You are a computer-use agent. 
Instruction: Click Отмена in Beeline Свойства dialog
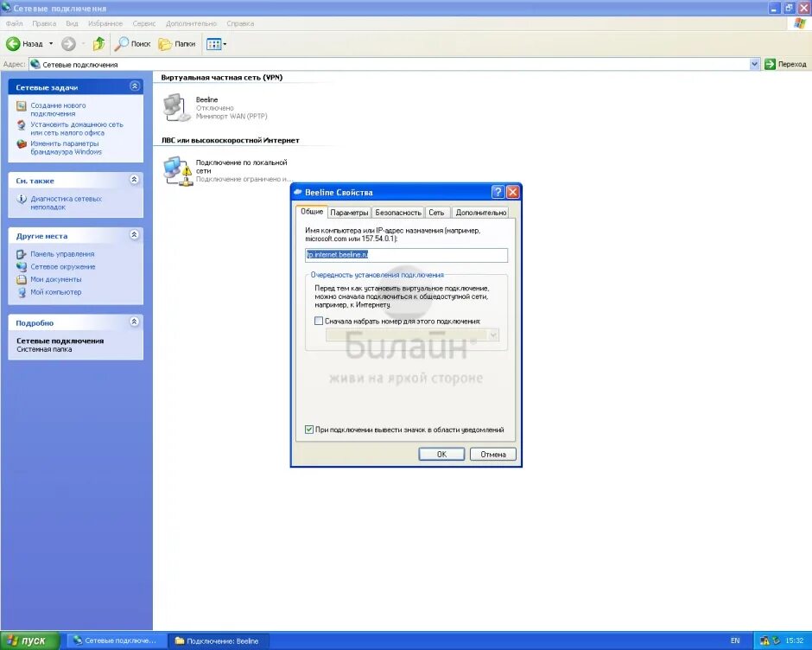point(492,454)
